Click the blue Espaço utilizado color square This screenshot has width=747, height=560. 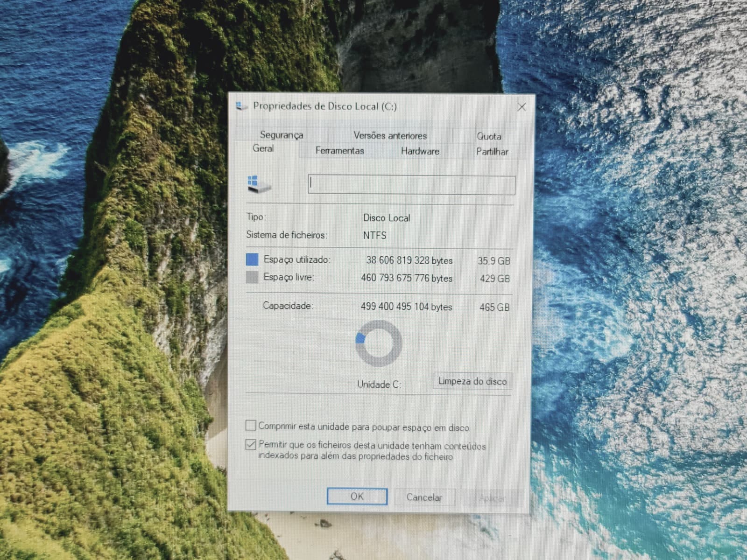click(x=252, y=259)
